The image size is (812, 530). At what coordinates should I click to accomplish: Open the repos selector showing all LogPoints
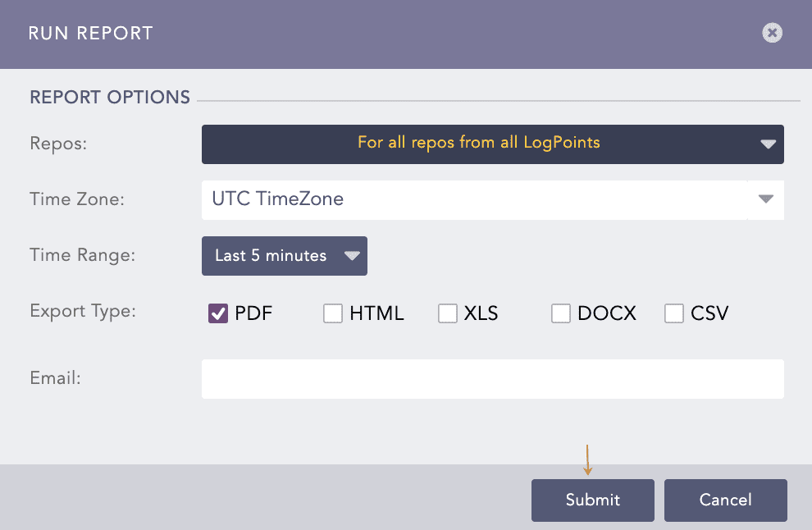pos(492,144)
